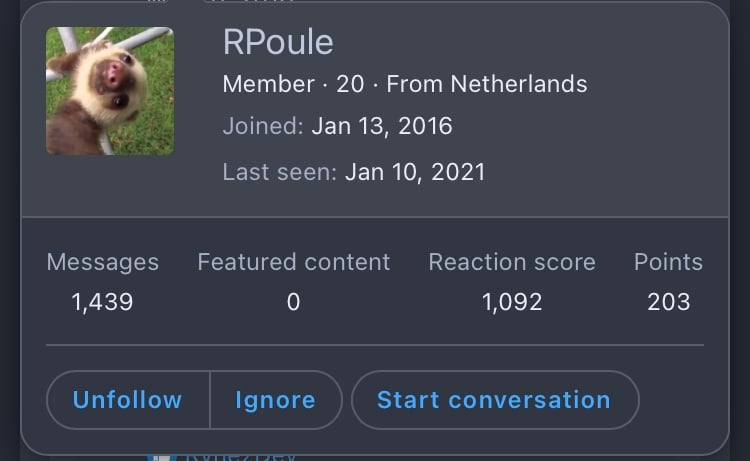Open the RPoule username profile link
The height and width of the screenshot is (461, 750).
278,42
